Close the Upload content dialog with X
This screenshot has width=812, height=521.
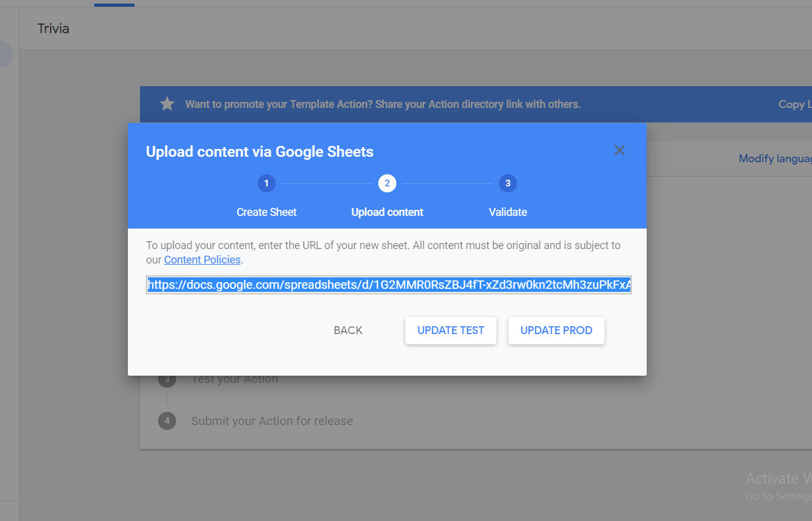coord(619,151)
